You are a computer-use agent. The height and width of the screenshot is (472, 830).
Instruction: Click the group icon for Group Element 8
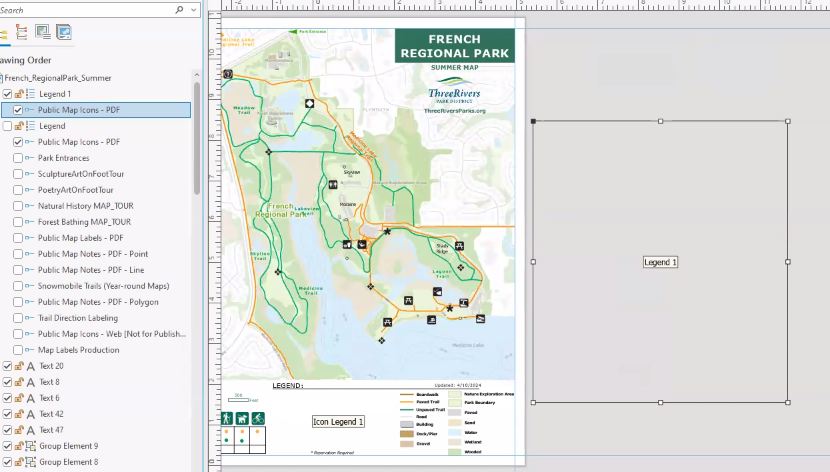coord(29,462)
